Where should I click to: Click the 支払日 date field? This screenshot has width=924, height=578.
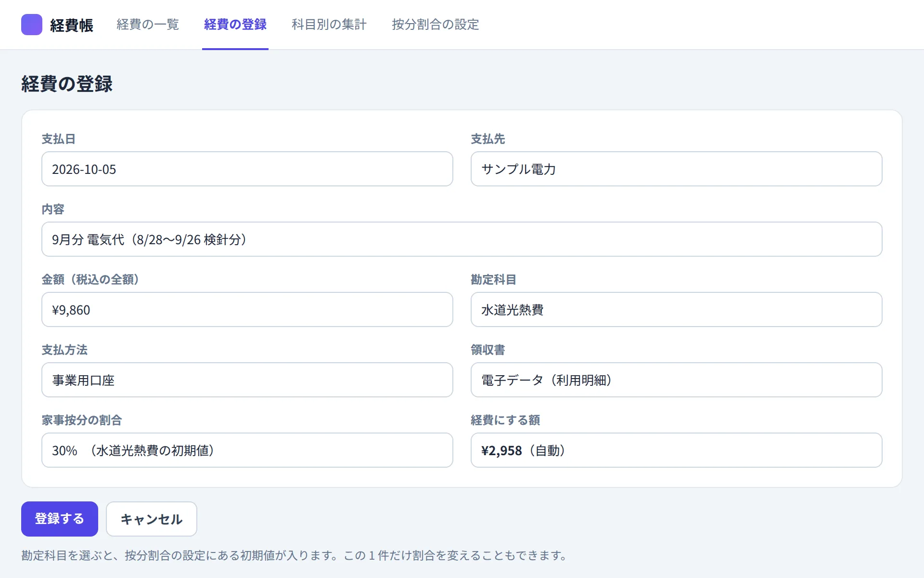(247, 169)
